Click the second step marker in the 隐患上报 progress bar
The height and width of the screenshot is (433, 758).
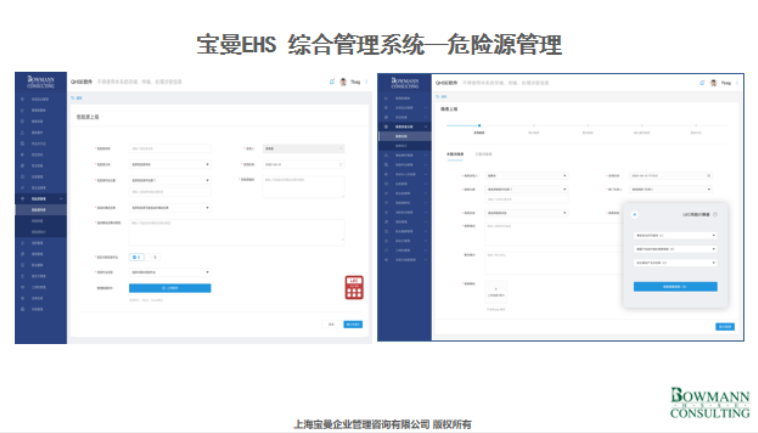[x=534, y=126]
